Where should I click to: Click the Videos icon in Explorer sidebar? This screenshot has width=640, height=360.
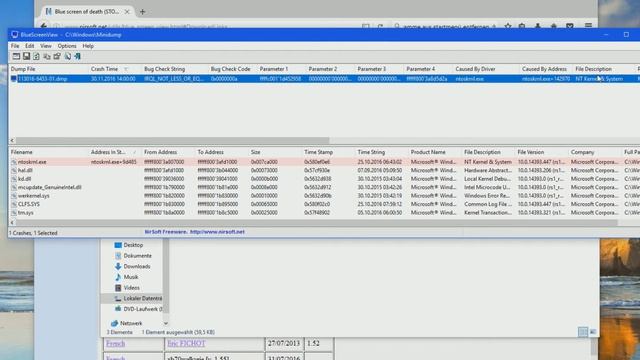pyautogui.click(x=118, y=287)
